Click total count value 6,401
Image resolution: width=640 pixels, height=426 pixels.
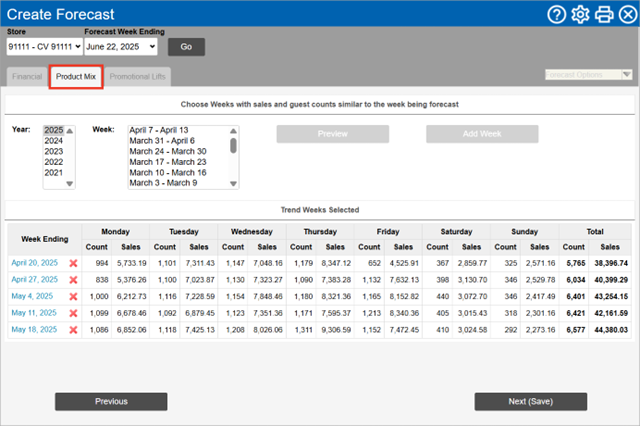coord(576,297)
